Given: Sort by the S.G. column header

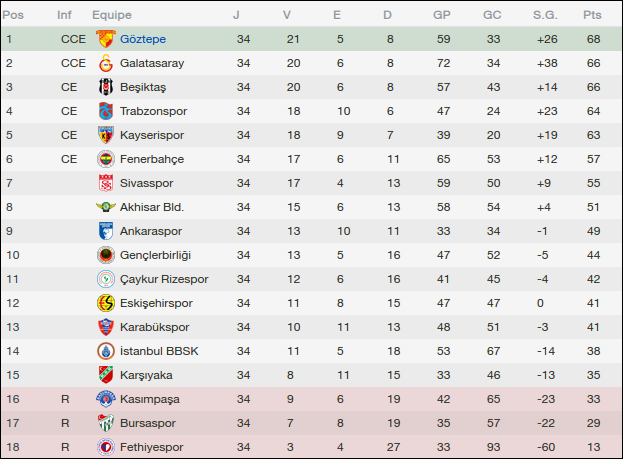Looking at the screenshot, I should pyautogui.click(x=546, y=15).
